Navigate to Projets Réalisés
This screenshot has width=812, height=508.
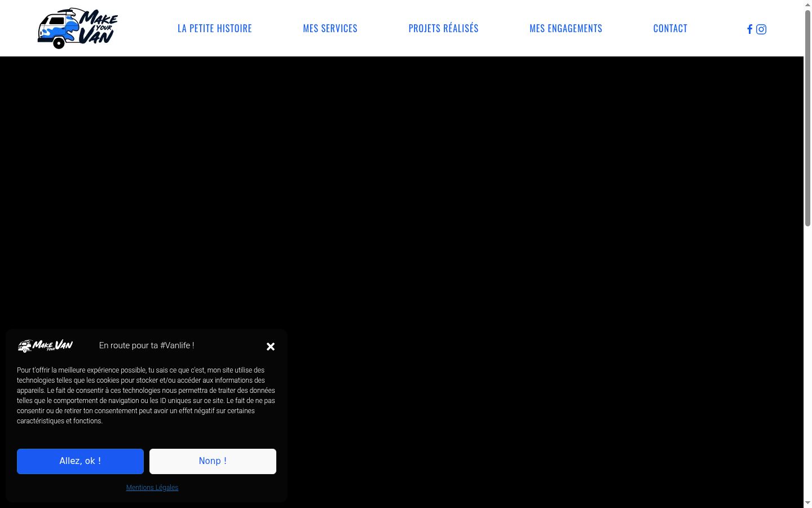tap(444, 28)
